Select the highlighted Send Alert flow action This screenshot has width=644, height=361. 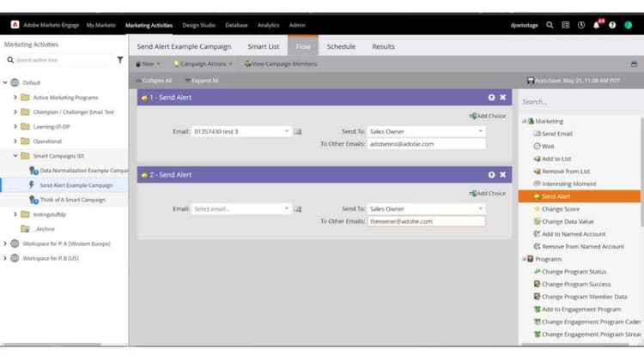pos(580,196)
